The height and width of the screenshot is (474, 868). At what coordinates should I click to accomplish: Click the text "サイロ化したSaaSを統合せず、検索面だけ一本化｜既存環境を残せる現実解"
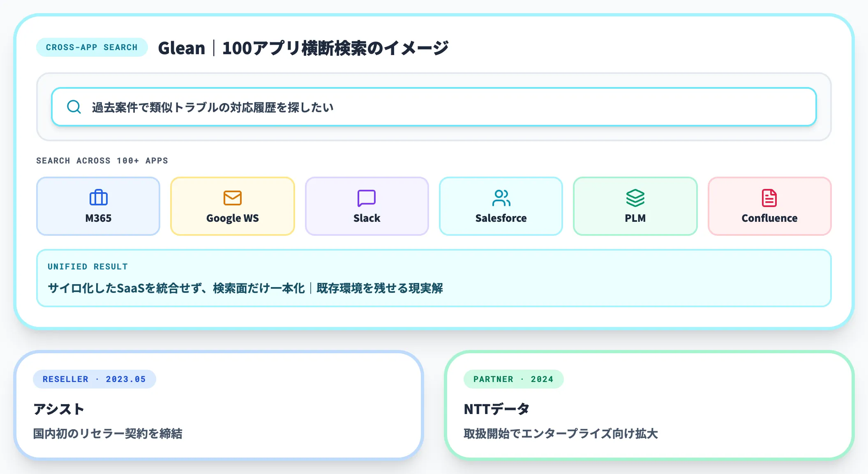click(x=246, y=288)
